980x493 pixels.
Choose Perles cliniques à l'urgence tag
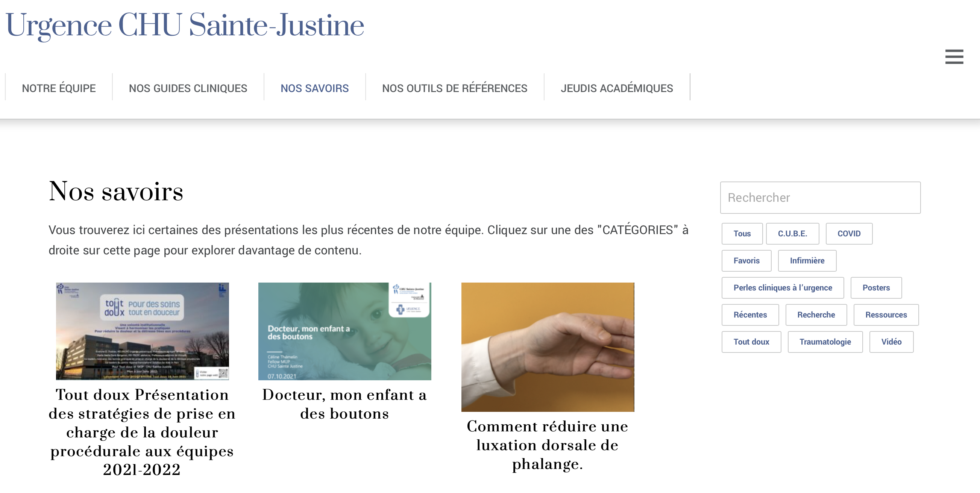783,288
